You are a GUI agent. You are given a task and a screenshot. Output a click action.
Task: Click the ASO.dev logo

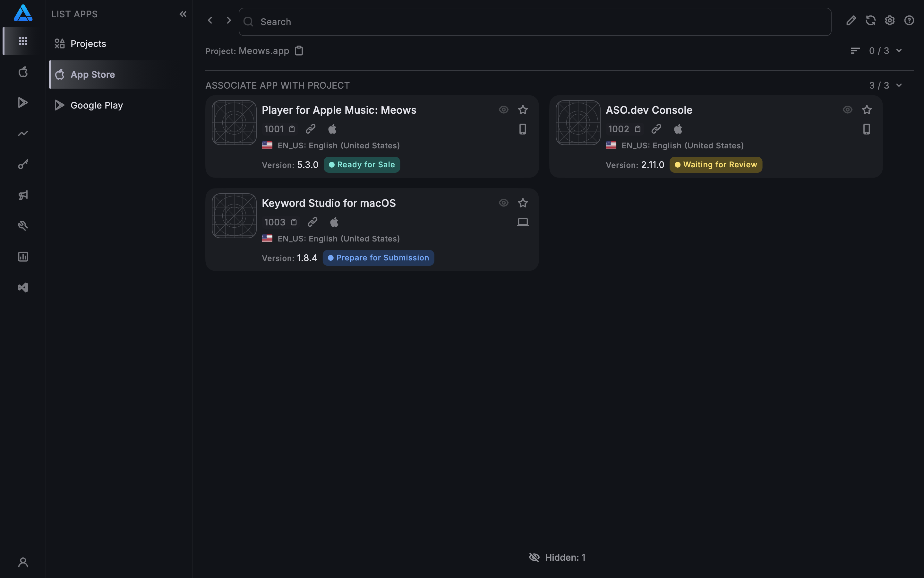(23, 13)
